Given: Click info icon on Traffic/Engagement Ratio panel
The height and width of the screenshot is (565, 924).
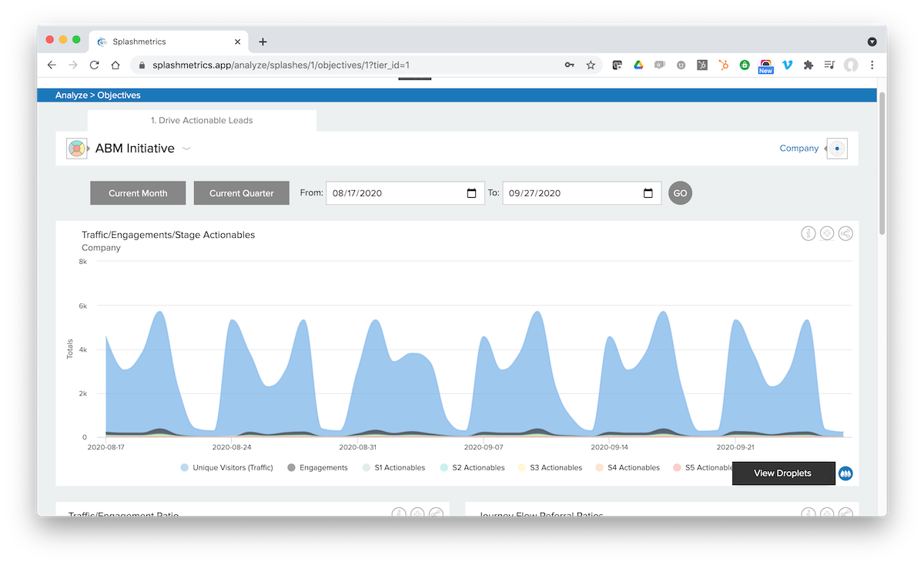Looking at the screenshot, I should (x=399, y=513).
